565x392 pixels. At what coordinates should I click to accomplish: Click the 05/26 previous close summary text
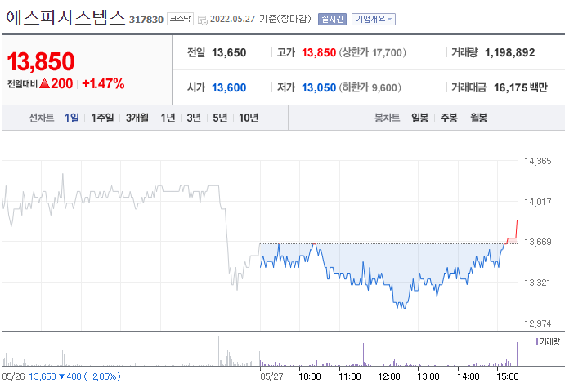pyautogui.click(x=61, y=376)
